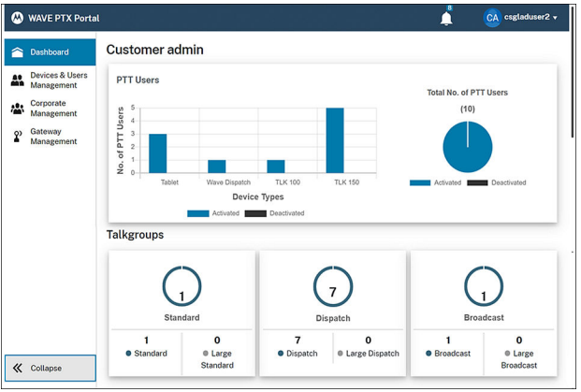
Task: Click the Gateway Management antenna icon
Action: [18, 137]
